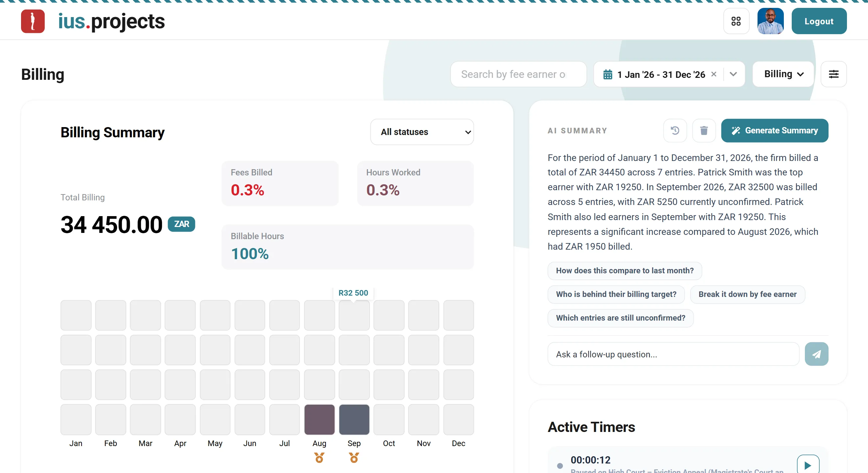Screen dimensions: 868x473
Task: Click the R32 500 tooltip label
Action: (x=353, y=293)
